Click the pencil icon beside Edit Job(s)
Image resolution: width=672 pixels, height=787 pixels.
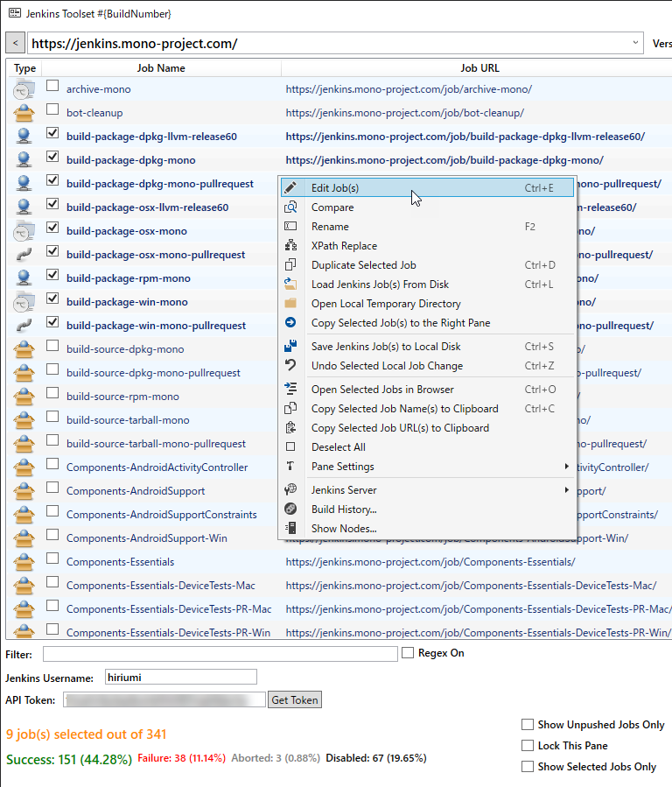coord(290,187)
